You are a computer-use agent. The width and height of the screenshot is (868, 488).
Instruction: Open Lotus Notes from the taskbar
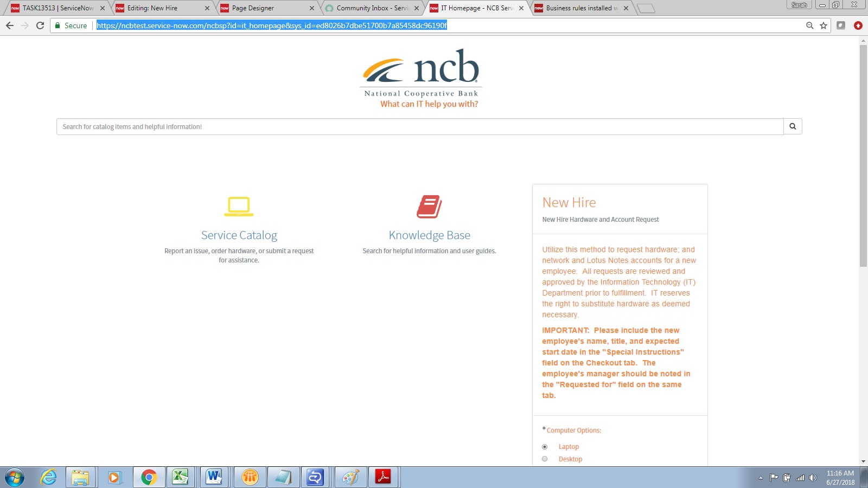tap(250, 478)
